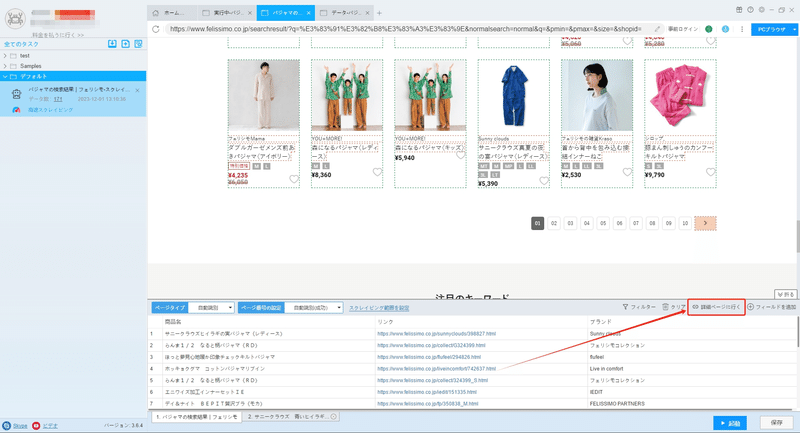Go to results page 05
800x433 pixels.
[603, 223]
